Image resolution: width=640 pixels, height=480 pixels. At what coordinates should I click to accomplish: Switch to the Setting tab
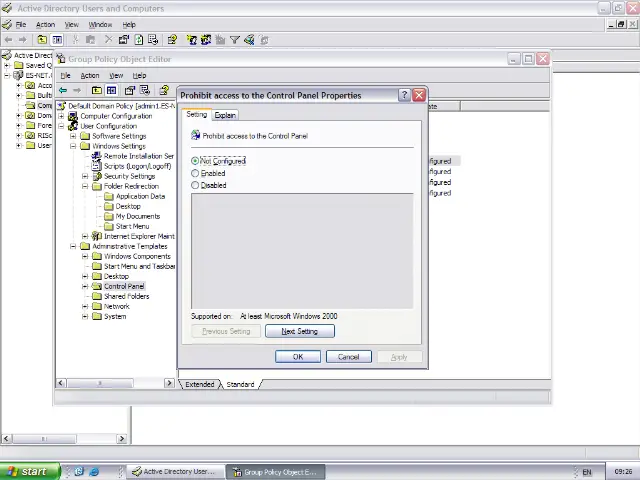click(196, 114)
